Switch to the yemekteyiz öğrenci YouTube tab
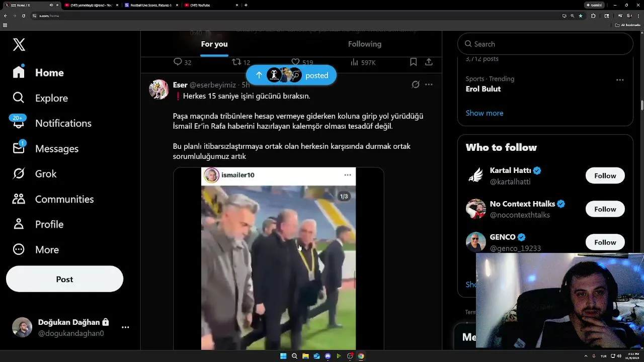The height and width of the screenshot is (362, 644). pos(91,5)
